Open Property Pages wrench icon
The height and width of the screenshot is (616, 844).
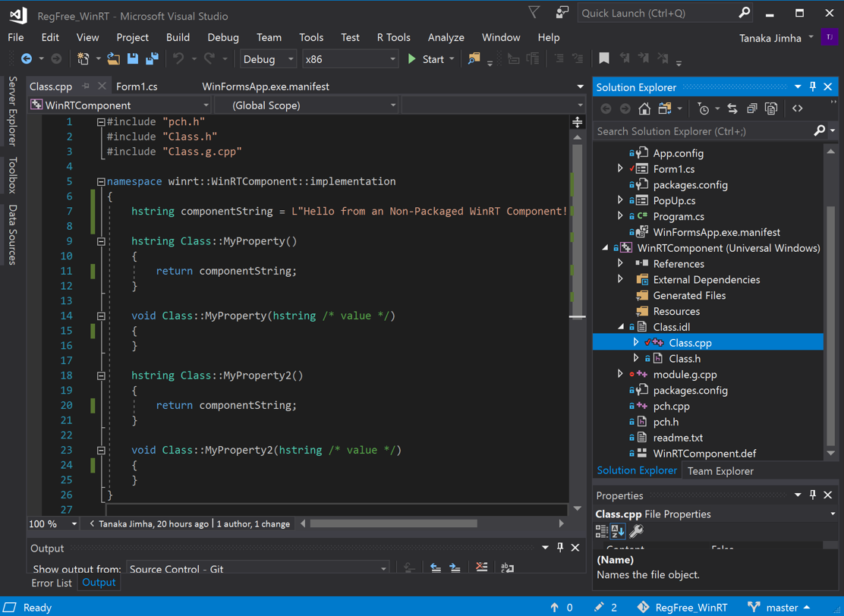click(x=636, y=532)
